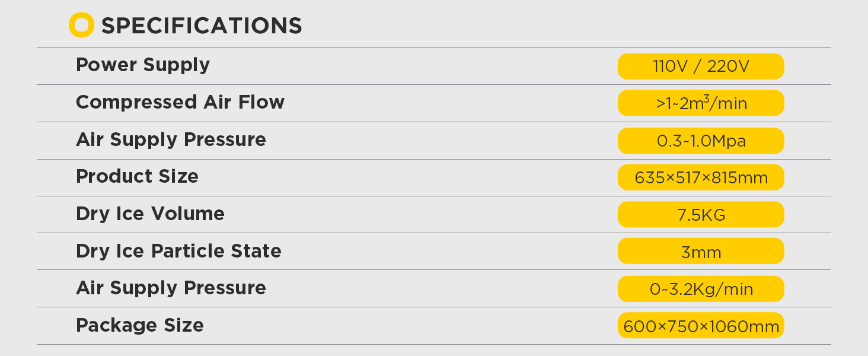
Task: Click the >1~2m³/min value badge
Action: tap(701, 103)
